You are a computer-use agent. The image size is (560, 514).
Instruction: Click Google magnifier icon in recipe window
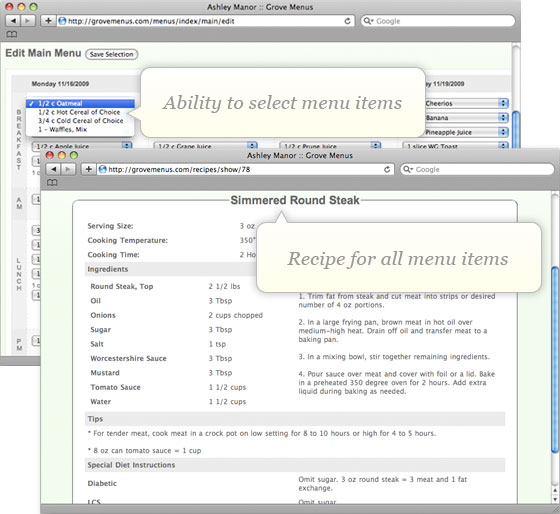[x=408, y=169]
